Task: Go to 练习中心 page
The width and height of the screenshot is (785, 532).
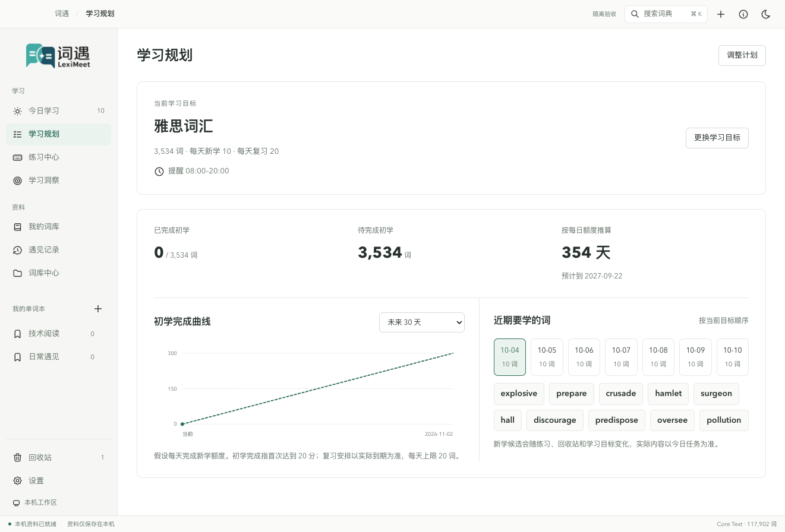Action: (58, 157)
